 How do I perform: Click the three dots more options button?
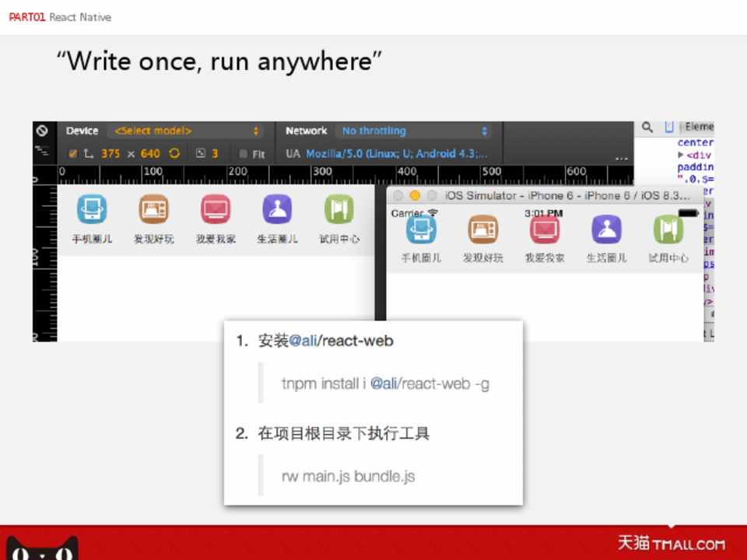coord(621,159)
